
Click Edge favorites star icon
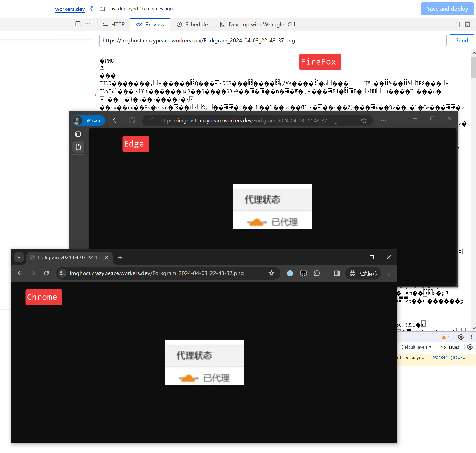[x=364, y=121]
